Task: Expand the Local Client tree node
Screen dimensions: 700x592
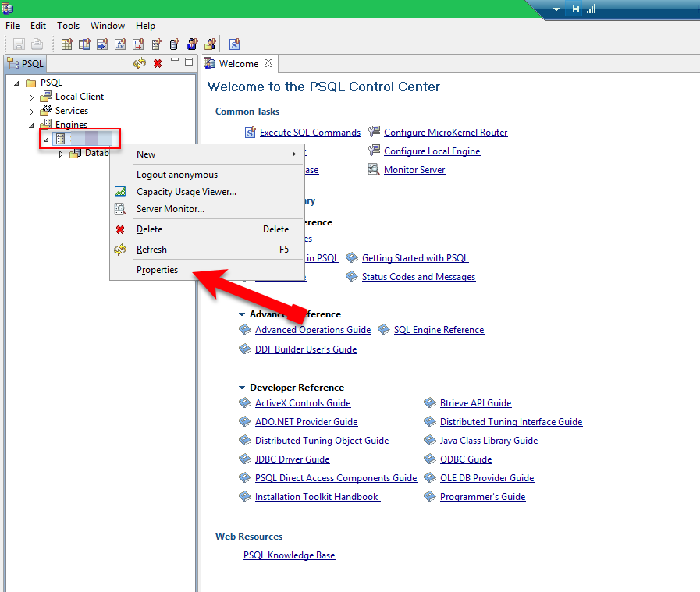Action: pos(32,97)
